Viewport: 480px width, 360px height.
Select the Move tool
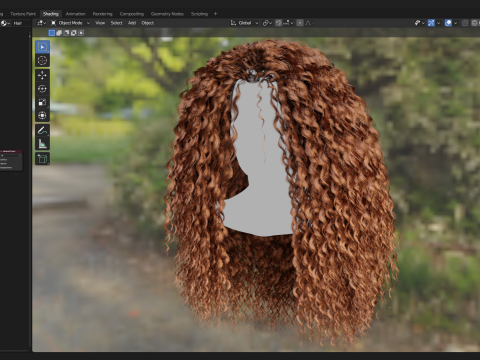point(42,75)
